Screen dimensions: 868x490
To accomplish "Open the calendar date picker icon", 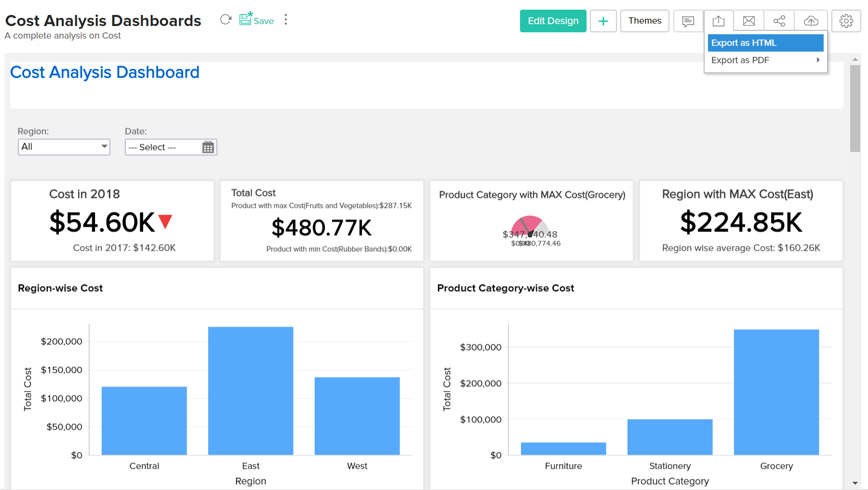I will coord(208,148).
